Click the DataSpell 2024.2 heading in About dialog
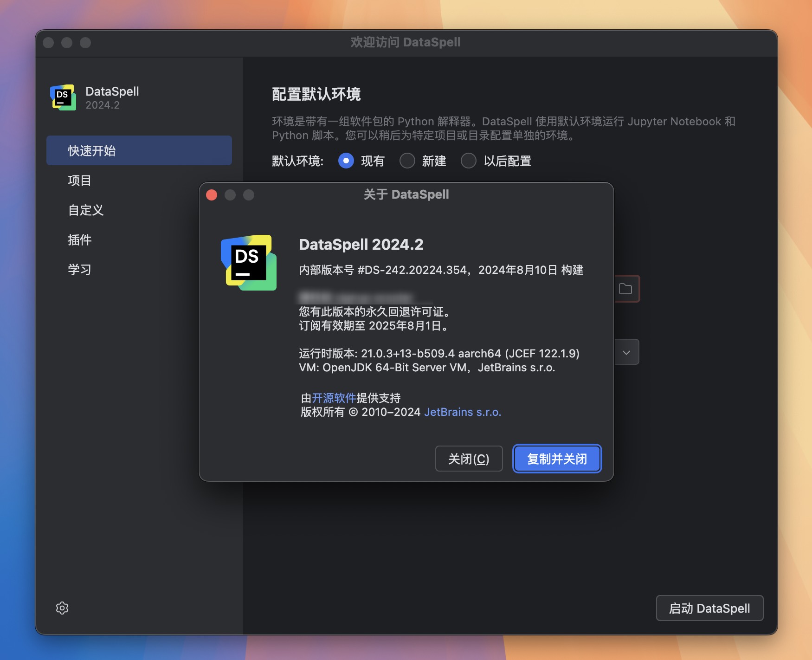The image size is (812, 660). tap(361, 244)
